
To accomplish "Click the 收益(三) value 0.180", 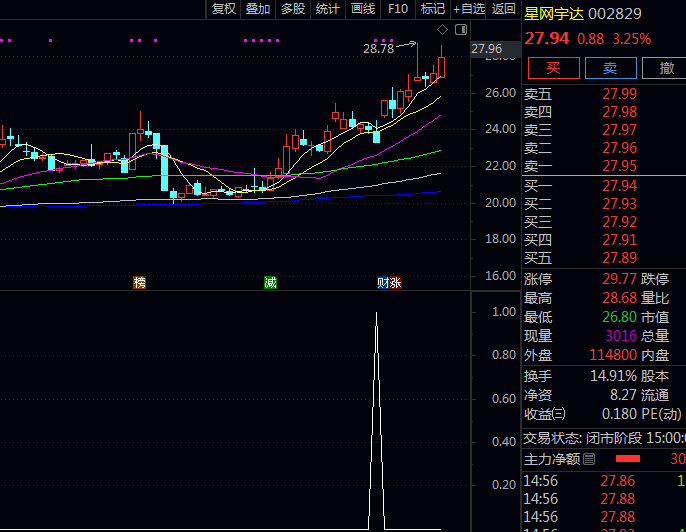I will coord(620,414).
